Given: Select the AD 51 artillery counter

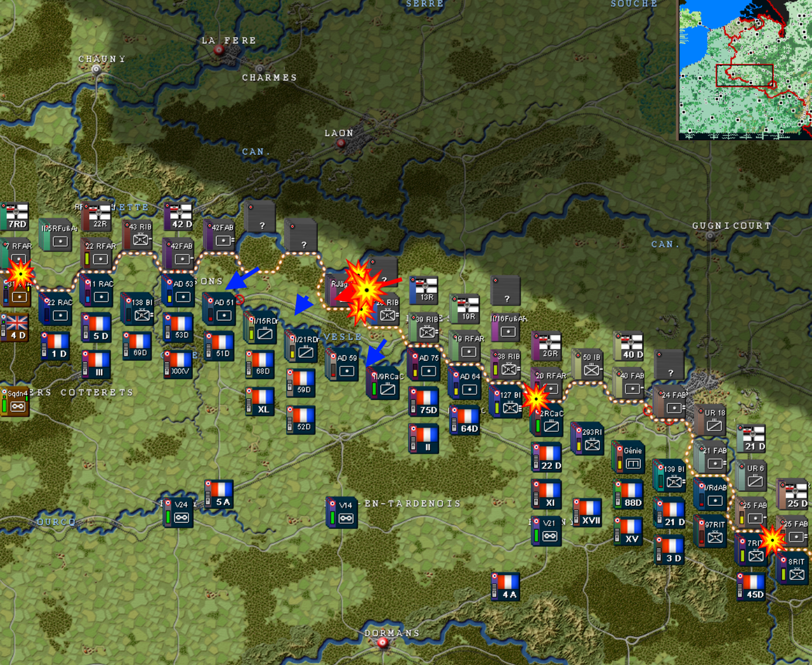Looking at the screenshot, I should 220,308.
